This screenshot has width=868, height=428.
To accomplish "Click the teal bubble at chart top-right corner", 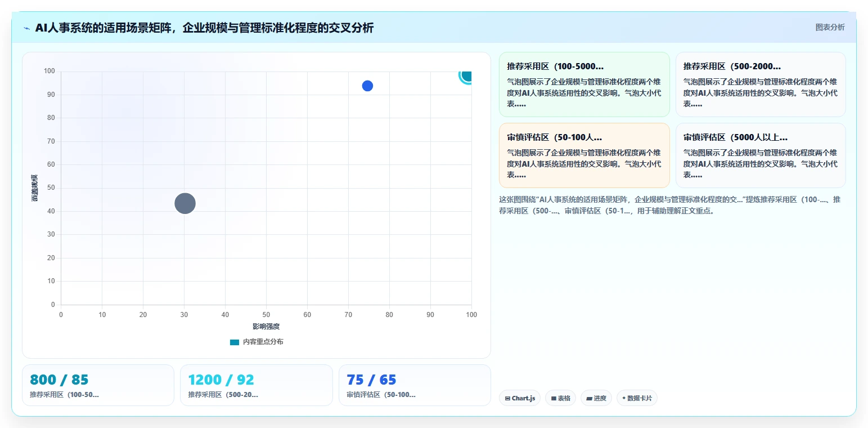I will pyautogui.click(x=466, y=75).
